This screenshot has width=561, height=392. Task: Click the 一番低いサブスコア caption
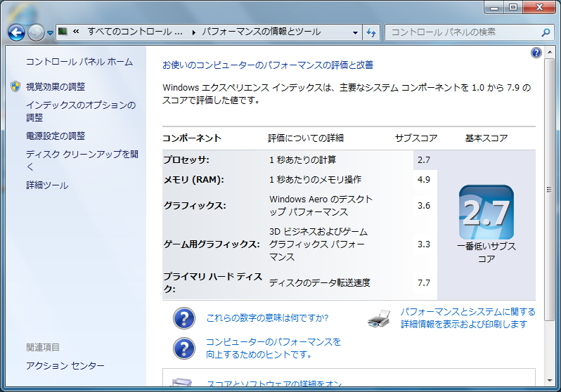pyautogui.click(x=486, y=252)
